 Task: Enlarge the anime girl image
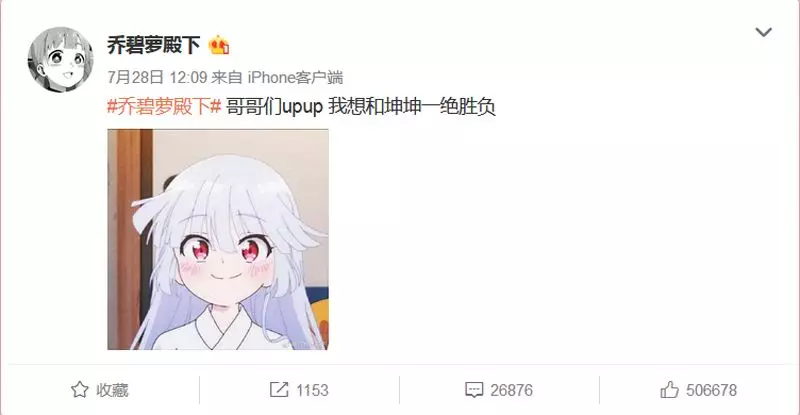[x=218, y=239]
